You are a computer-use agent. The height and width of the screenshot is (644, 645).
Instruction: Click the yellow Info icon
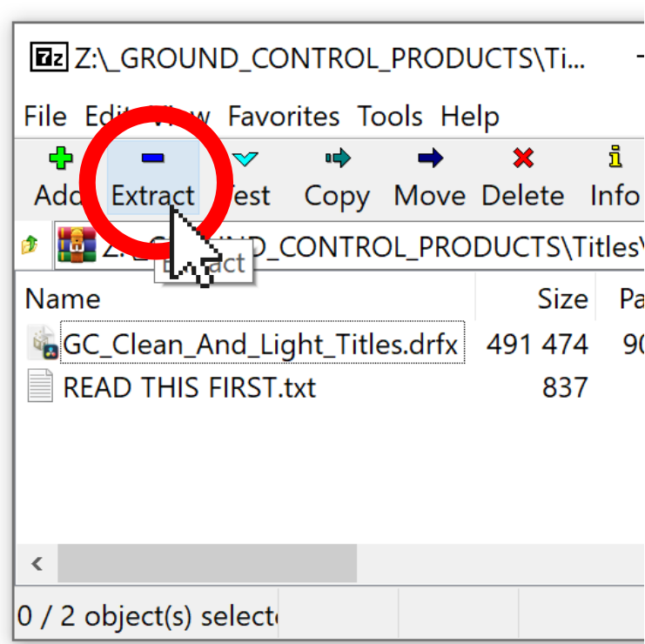click(x=616, y=158)
